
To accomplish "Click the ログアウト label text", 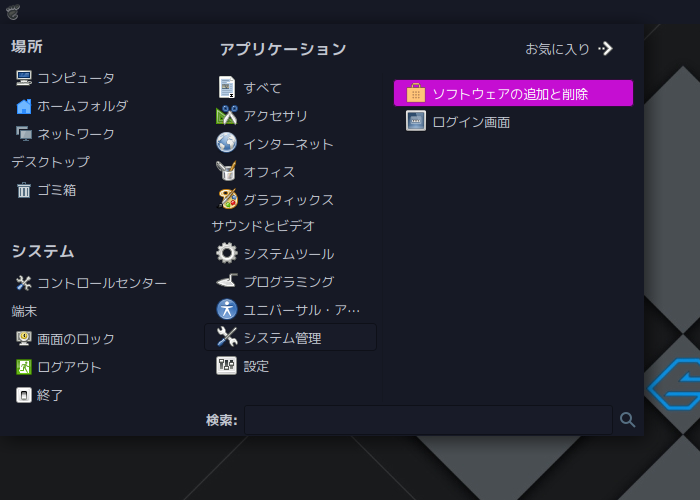I will 70,367.
